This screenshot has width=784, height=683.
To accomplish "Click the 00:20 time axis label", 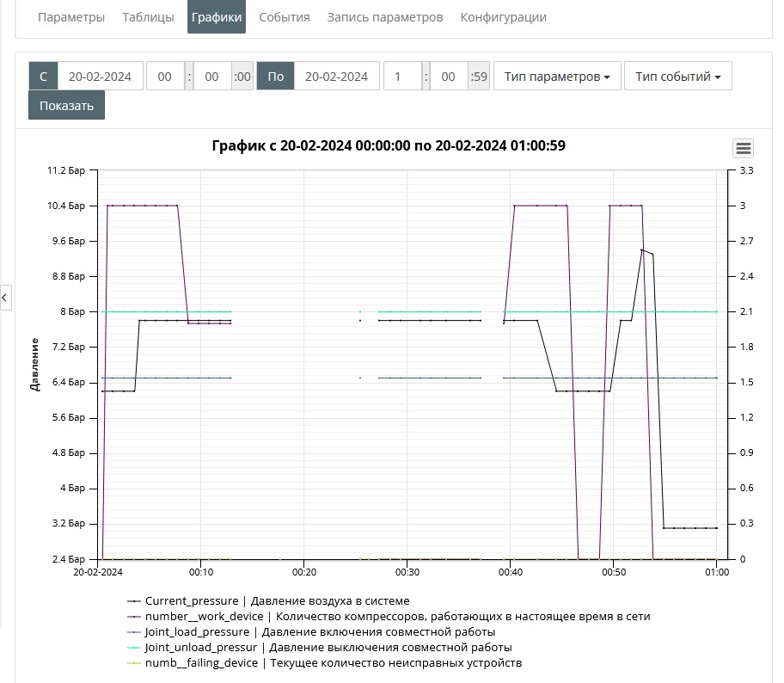I will 304,572.
